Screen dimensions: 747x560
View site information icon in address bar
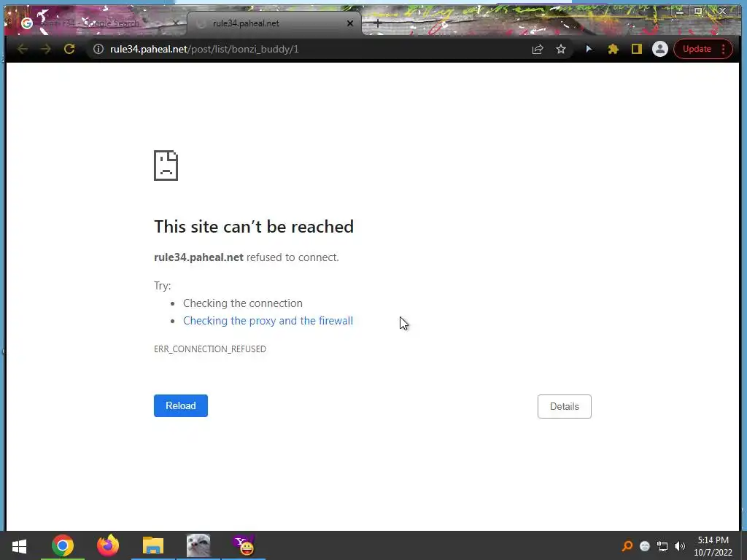98,49
